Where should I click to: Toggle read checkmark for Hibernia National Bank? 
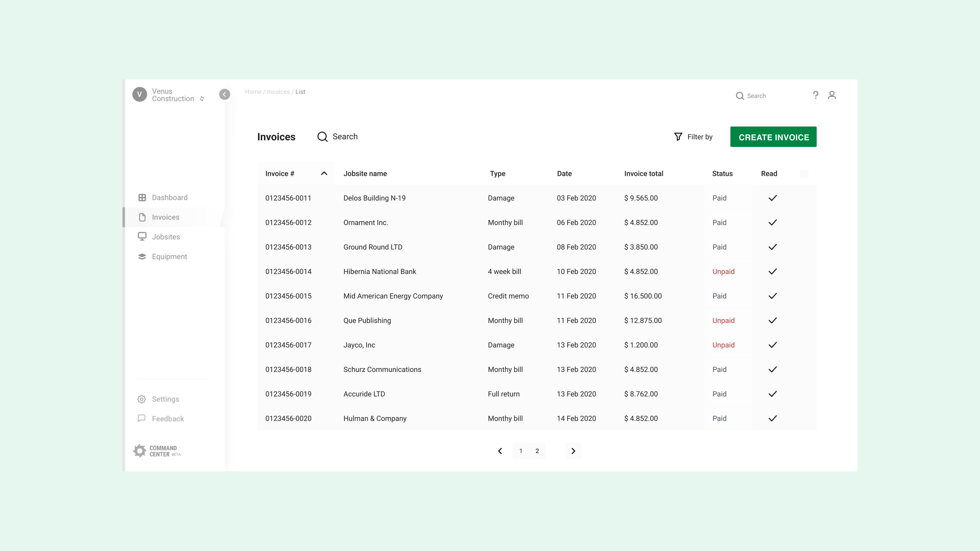772,271
